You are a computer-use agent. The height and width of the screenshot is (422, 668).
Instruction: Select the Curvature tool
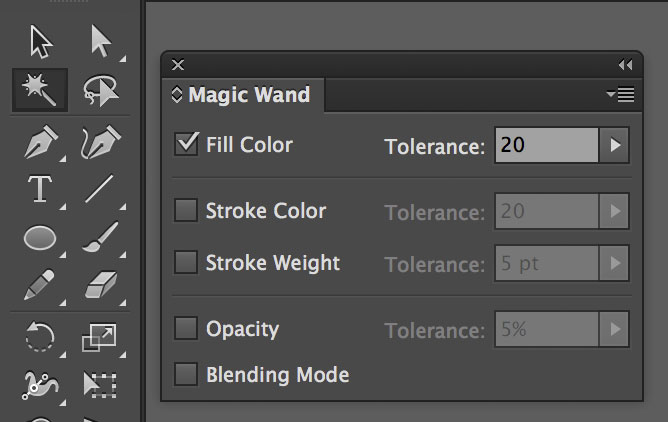pyautogui.click(x=101, y=142)
